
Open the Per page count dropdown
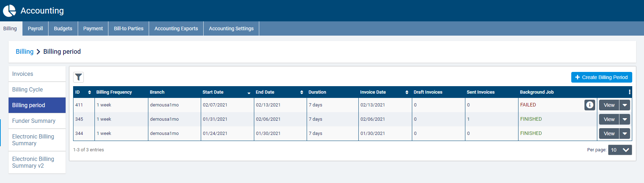pos(620,150)
